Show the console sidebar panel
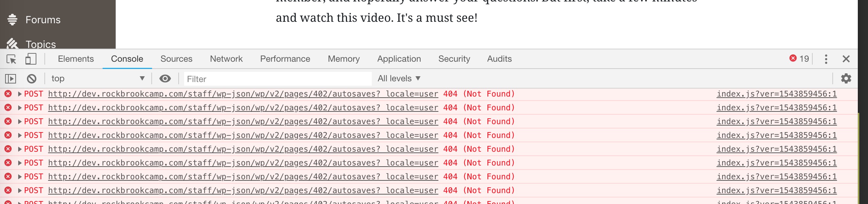Screen dimensions: 868x204 pyautogui.click(x=11, y=78)
